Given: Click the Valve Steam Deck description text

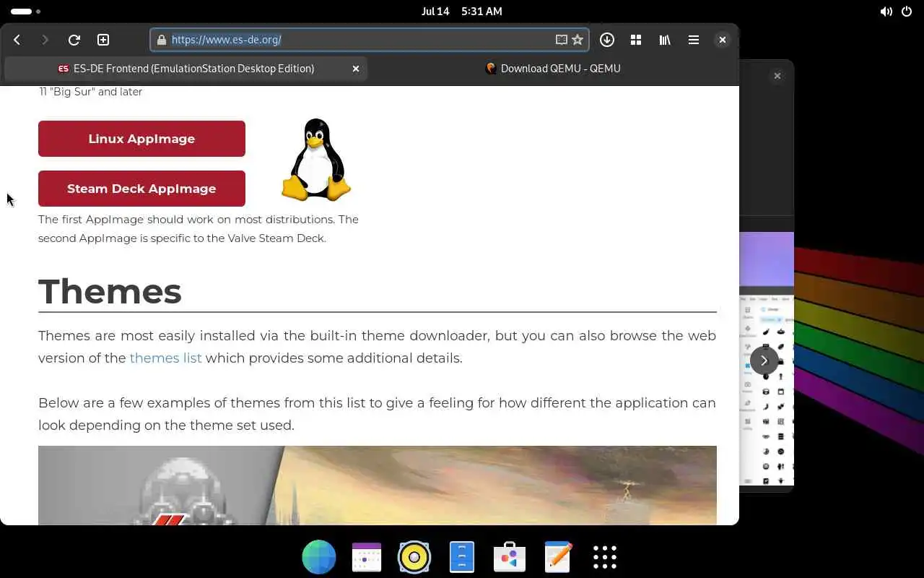Looking at the screenshot, I should 199,228.
